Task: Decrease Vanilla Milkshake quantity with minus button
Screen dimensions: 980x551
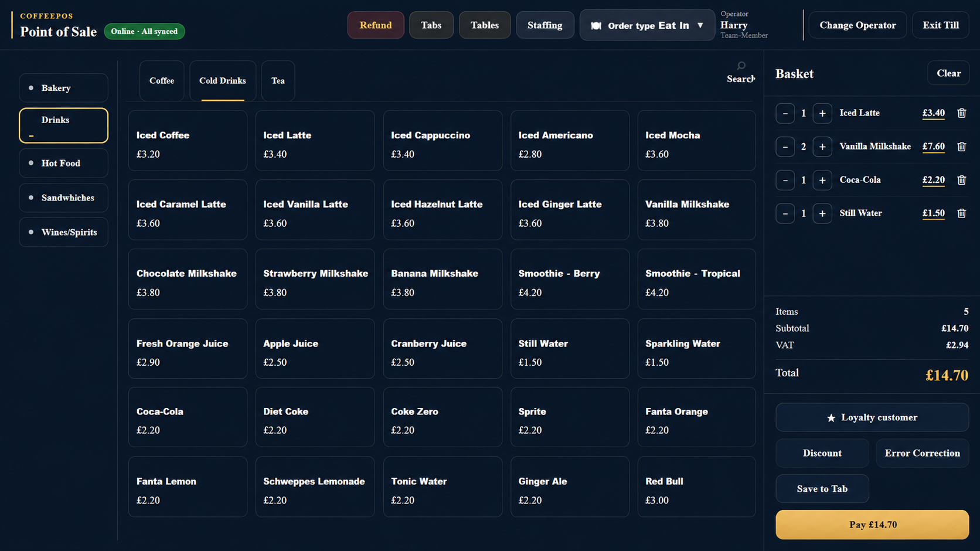Action: pos(785,147)
